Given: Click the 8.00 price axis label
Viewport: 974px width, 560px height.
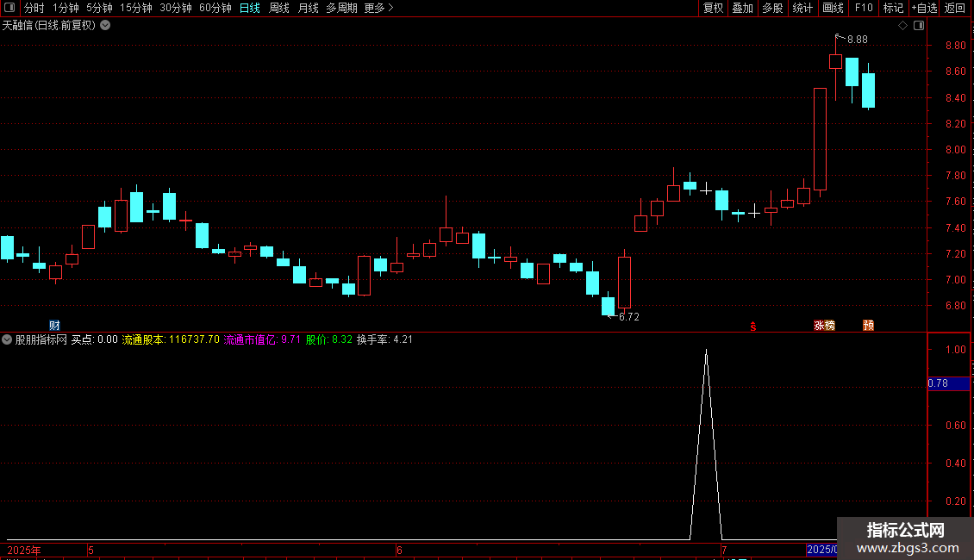Looking at the screenshot, I should coord(955,150).
